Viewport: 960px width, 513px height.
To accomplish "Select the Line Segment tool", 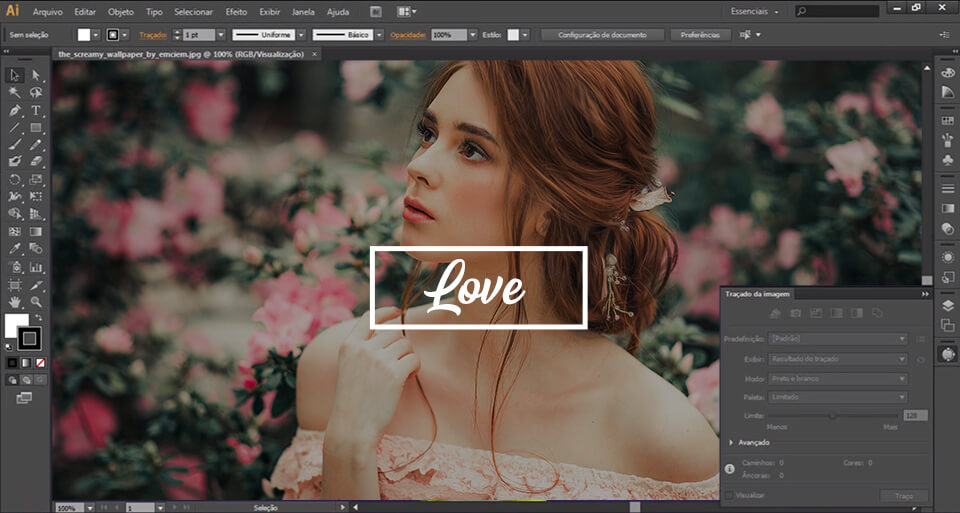I will click(15, 127).
